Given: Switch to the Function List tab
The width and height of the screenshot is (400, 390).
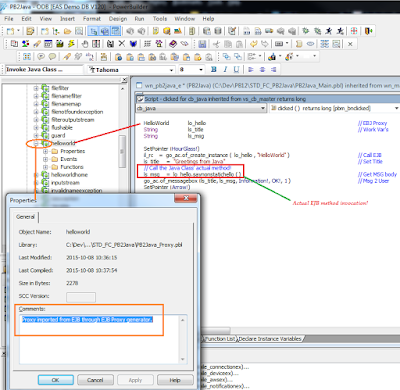Looking at the screenshot, I should (220, 339).
